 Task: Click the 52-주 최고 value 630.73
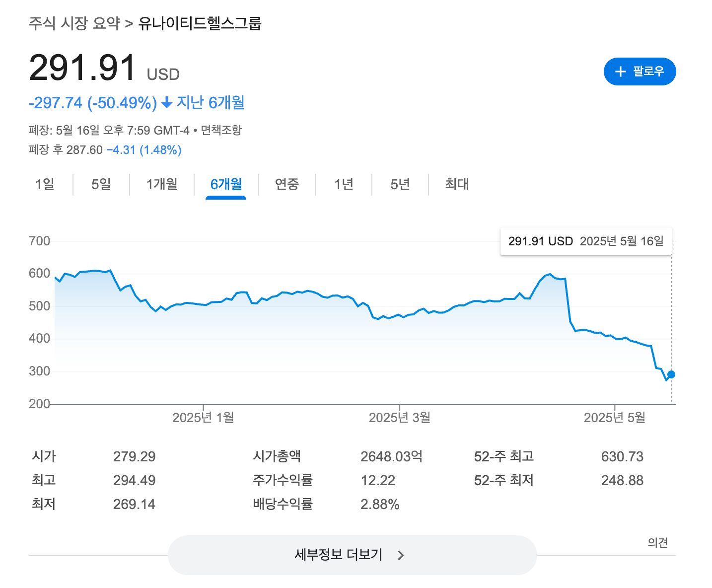(622, 456)
